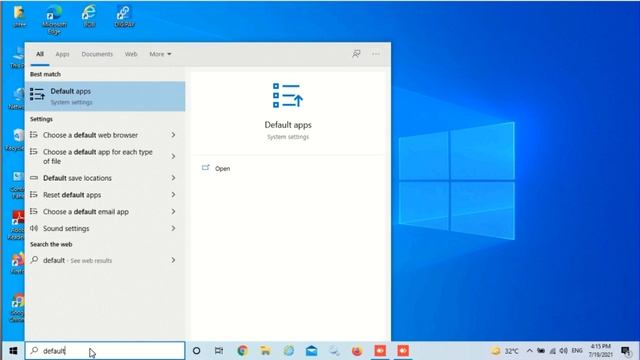Image resolution: width=640 pixels, height=360 pixels.
Task: Click the Sound settings speaker icon
Action: click(x=34, y=228)
